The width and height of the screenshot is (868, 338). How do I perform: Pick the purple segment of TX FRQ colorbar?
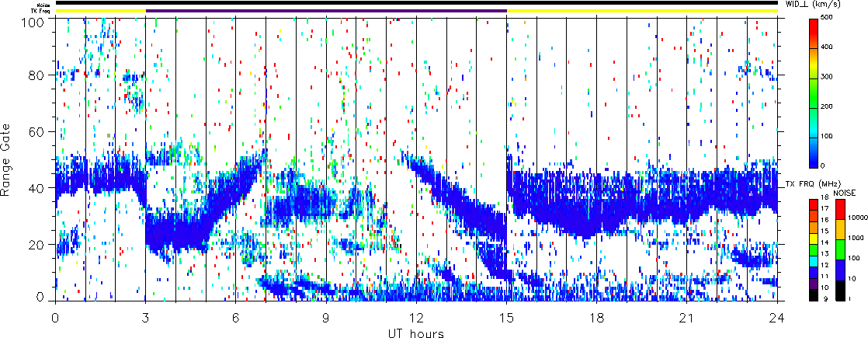(x=814, y=284)
